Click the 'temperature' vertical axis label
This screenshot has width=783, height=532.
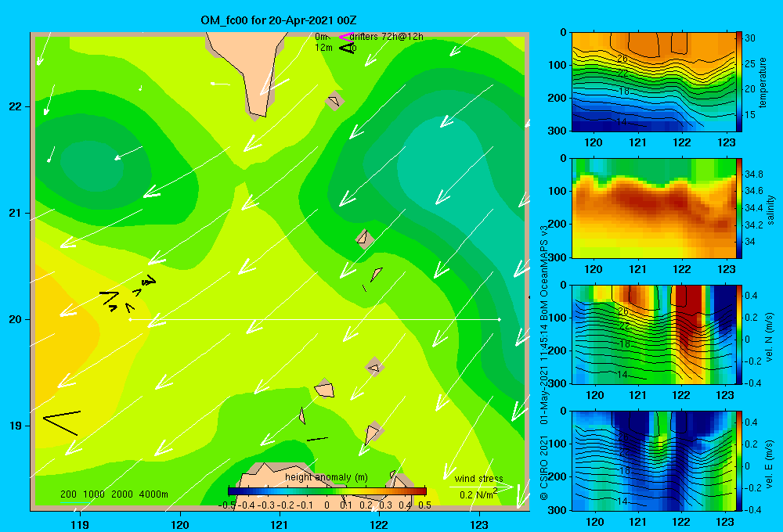click(763, 82)
